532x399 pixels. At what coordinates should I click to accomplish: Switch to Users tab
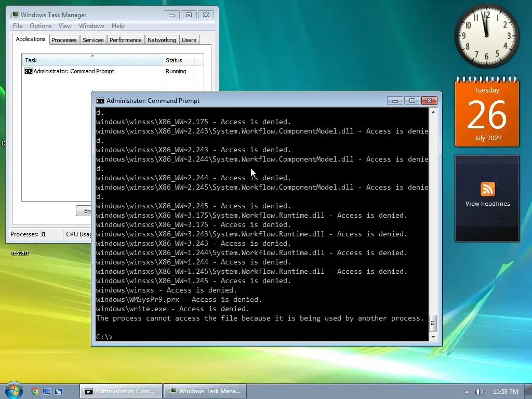[x=189, y=40]
